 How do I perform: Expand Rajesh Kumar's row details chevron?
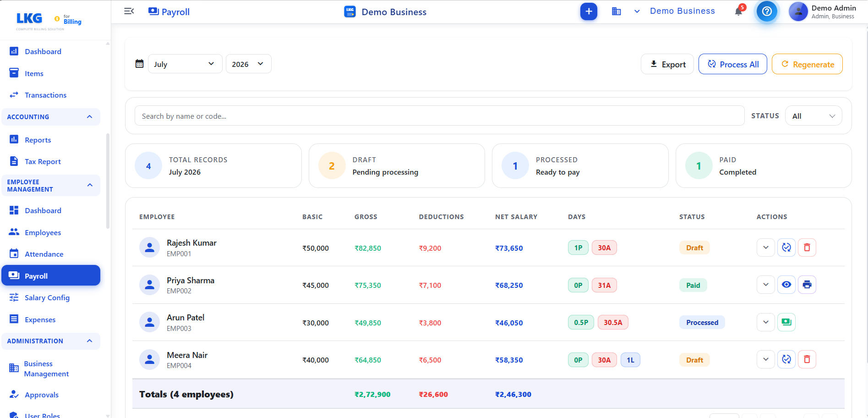click(766, 247)
